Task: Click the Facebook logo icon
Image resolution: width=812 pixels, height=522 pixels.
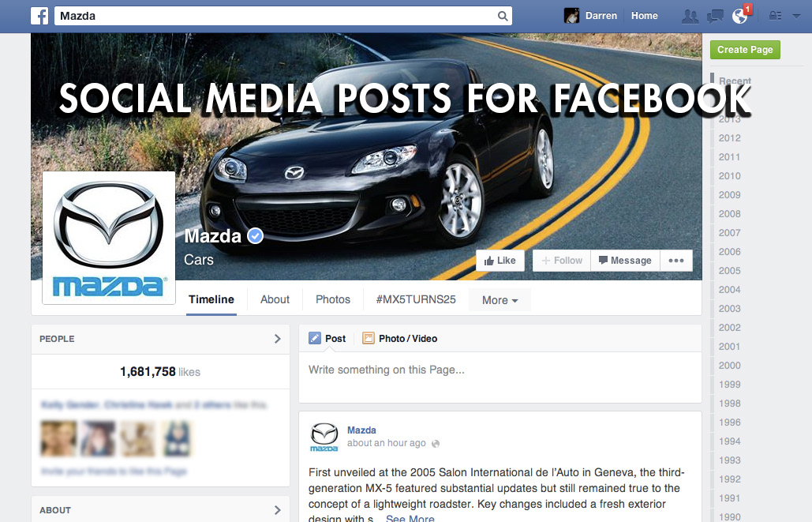Action: coord(39,16)
